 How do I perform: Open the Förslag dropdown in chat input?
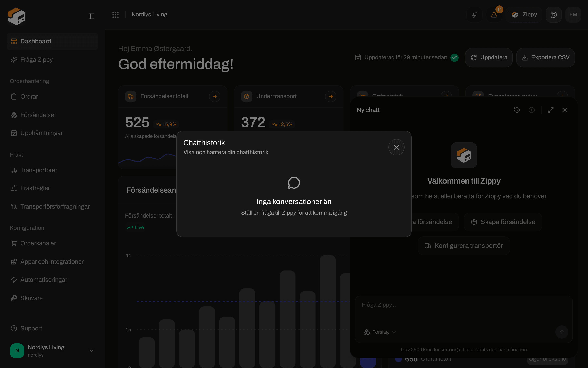[380, 332]
